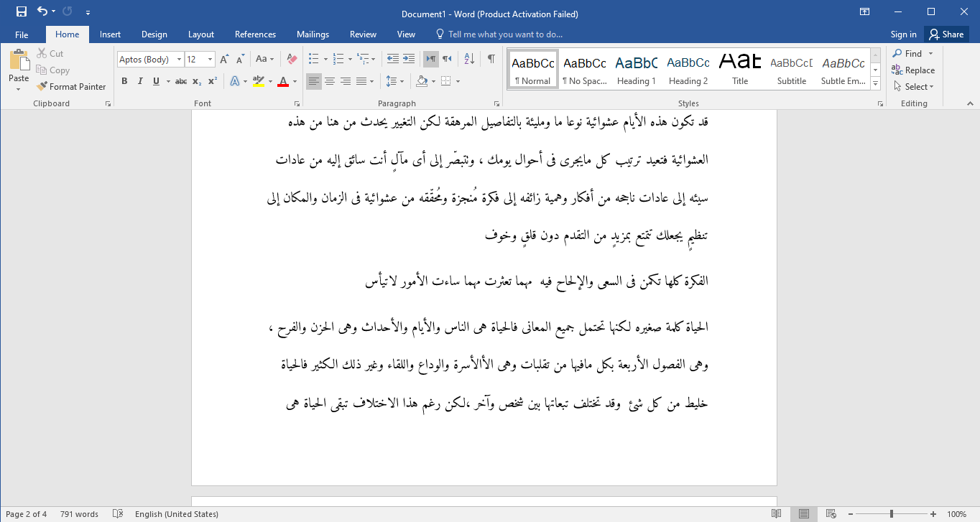Screen dimensions: 980x522
Task: Switch to the Design tab
Action: pyautogui.click(x=154, y=34)
